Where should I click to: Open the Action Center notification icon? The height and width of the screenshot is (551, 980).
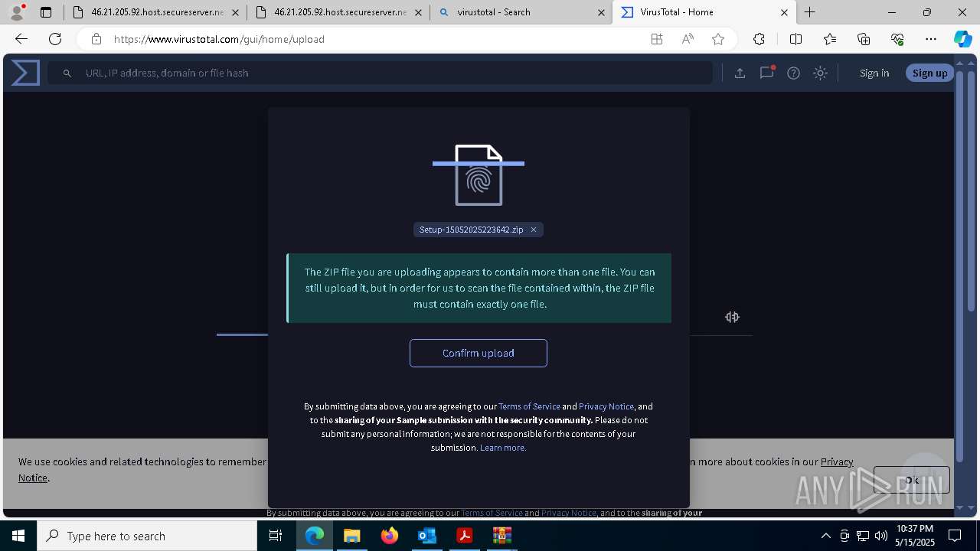click(x=955, y=536)
